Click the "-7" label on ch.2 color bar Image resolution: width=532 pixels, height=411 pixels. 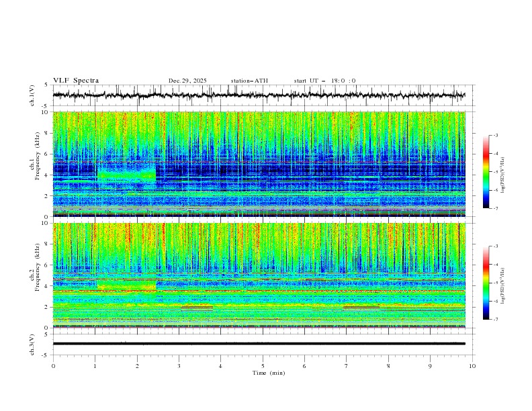[x=496, y=319]
